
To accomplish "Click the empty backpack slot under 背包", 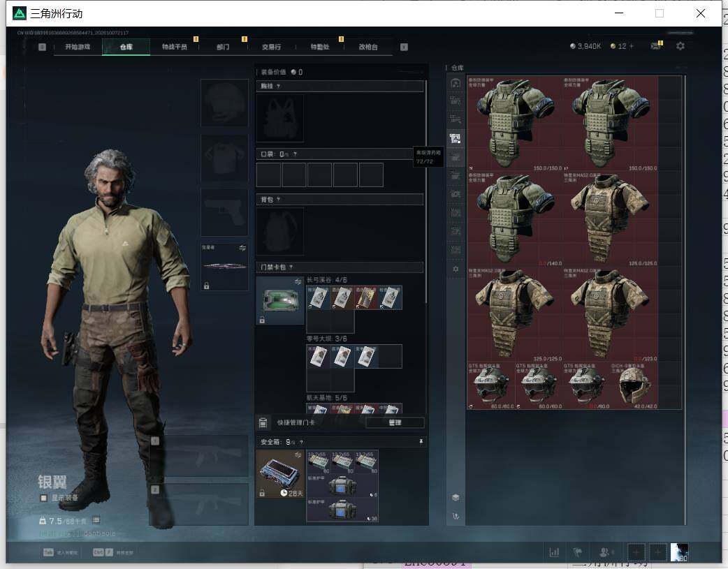I will pos(280,231).
